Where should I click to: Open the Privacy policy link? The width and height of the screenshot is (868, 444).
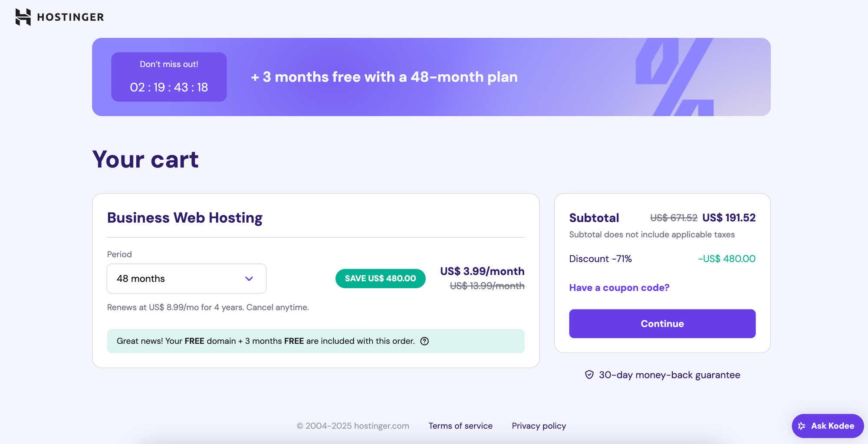(x=539, y=426)
